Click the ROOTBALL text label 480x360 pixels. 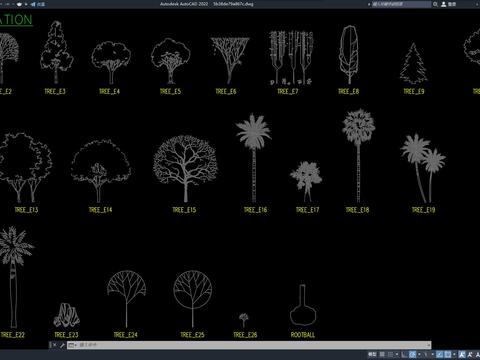303,335
